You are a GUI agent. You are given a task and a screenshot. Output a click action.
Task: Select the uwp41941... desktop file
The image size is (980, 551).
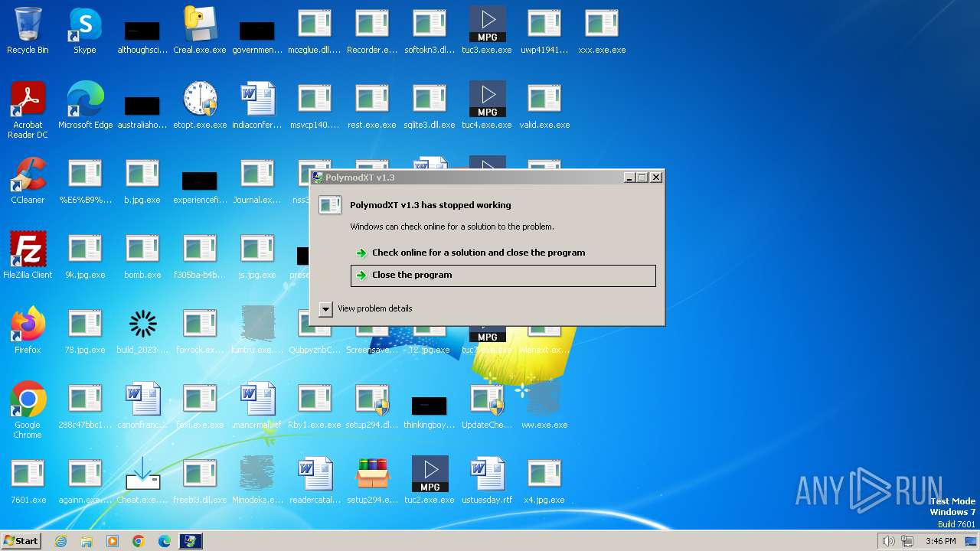[x=544, y=31]
